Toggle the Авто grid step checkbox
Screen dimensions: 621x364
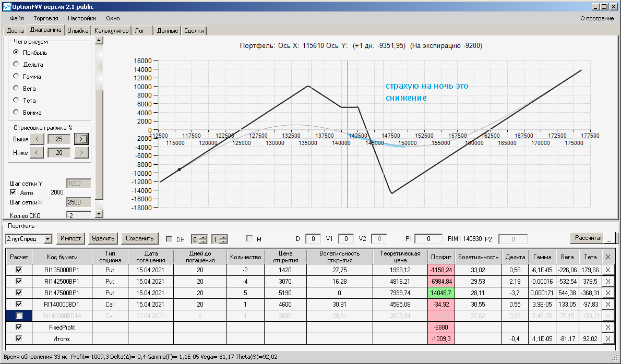(13, 192)
